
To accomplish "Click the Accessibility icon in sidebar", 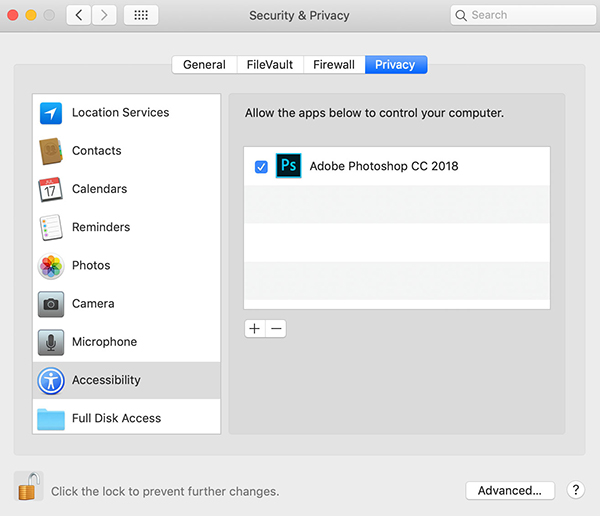I will click(x=51, y=380).
